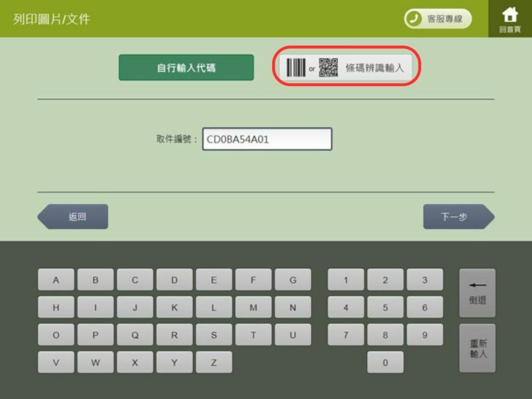The image size is (532, 399).
Task: Call customer service via 客服專線 button
Action: click(x=437, y=19)
